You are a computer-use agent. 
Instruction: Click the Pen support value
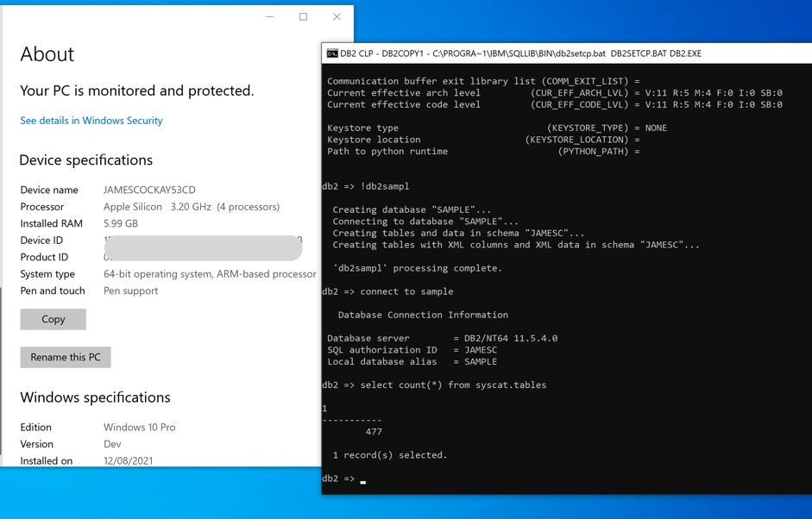coord(130,291)
